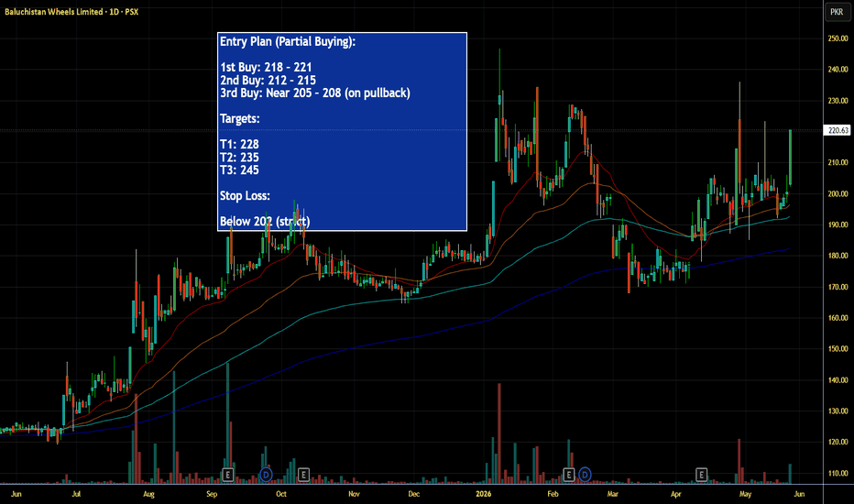Select the earnings E marker in February
854x504 pixels.
pos(569,475)
